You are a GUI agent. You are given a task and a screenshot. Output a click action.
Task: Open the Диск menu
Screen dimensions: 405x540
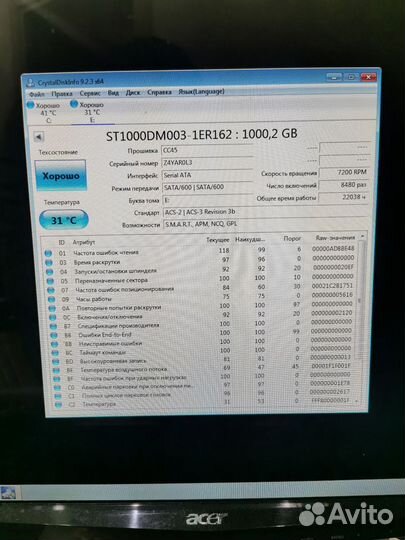(x=133, y=93)
